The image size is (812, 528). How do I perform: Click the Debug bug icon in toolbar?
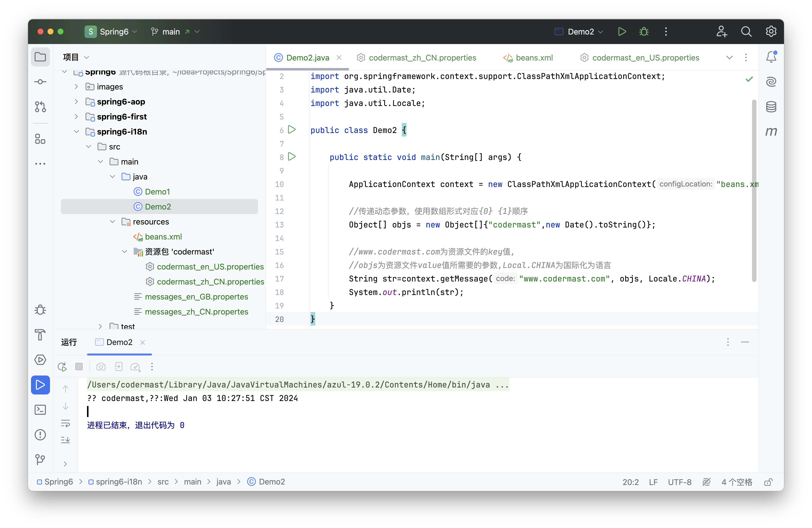644,32
